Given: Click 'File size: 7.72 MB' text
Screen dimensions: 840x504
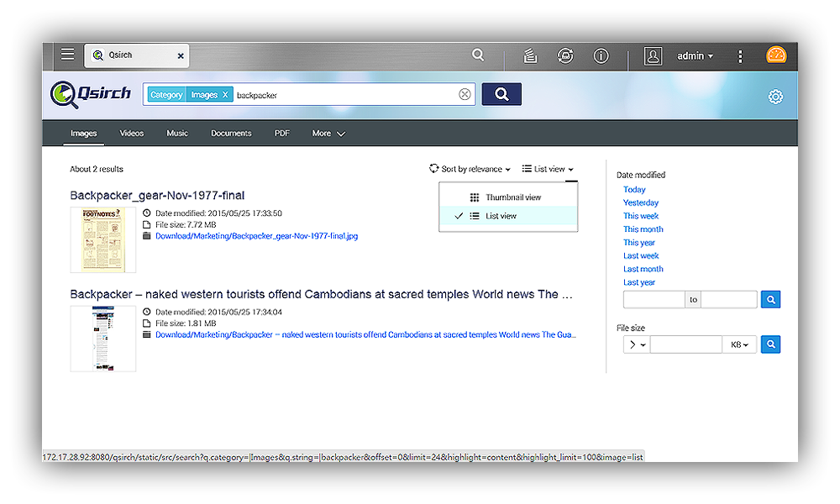Looking at the screenshot, I should (186, 225).
